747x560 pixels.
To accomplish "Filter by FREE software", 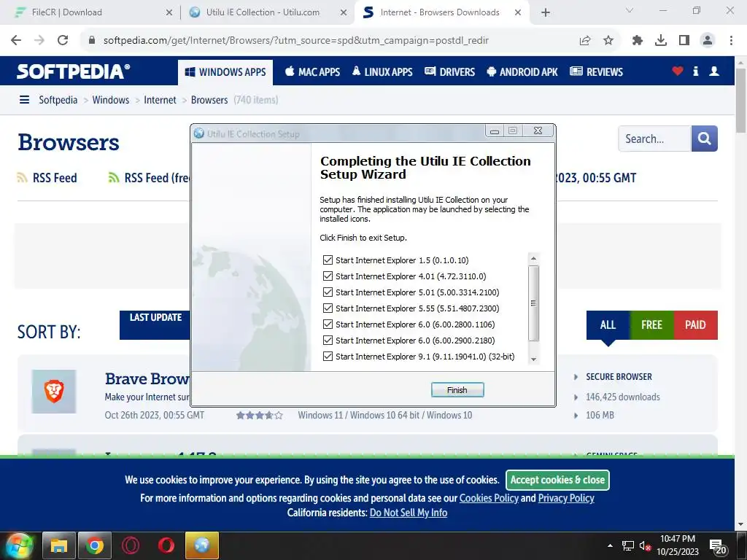I will [x=651, y=324].
